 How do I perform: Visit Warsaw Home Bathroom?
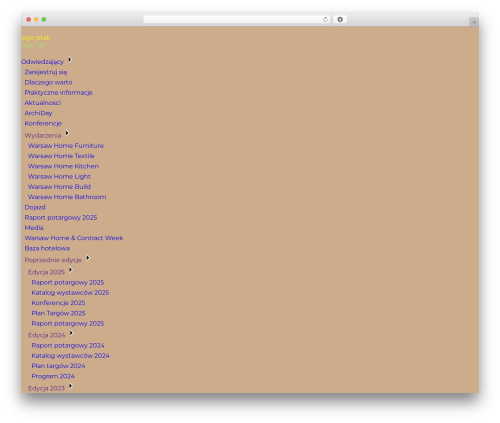tap(67, 197)
